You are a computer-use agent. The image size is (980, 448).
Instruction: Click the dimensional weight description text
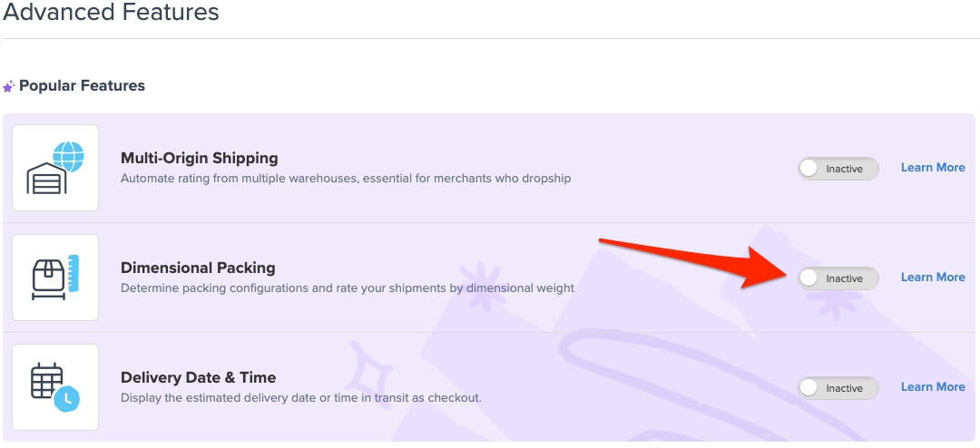[348, 288]
